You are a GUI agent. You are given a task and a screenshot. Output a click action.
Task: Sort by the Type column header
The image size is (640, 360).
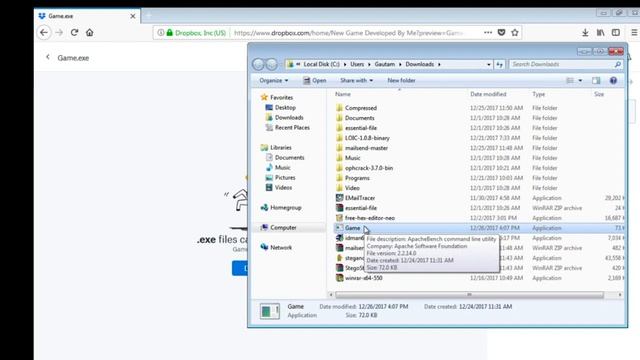(538, 94)
